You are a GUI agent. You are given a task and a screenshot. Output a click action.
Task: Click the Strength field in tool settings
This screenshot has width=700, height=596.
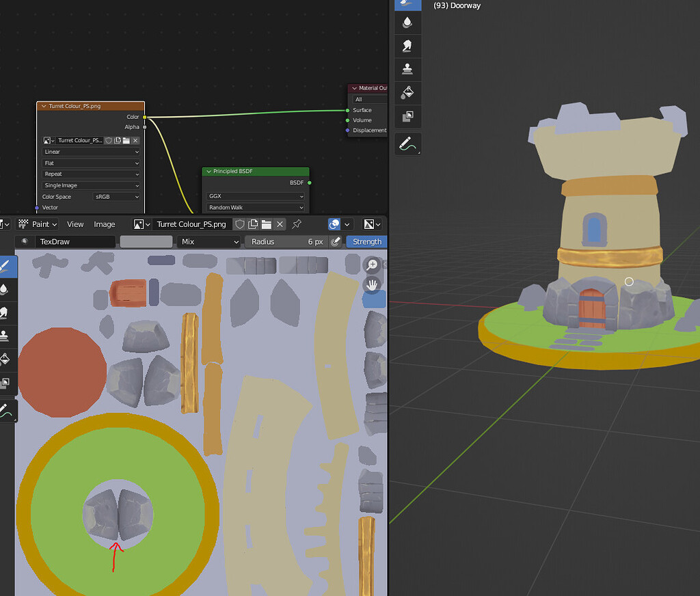pos(366,241)
